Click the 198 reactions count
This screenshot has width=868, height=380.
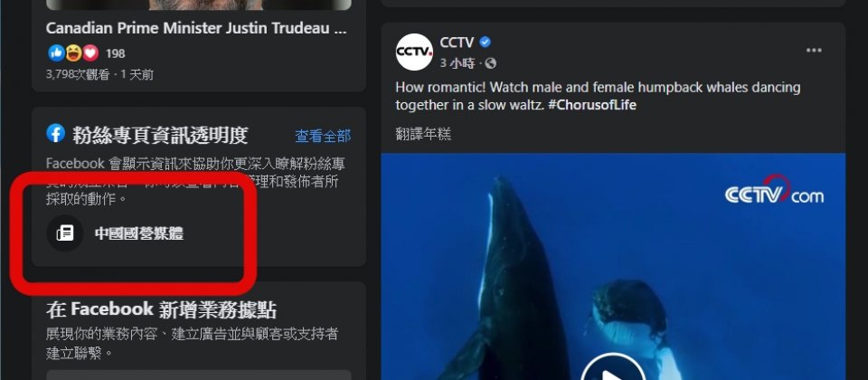point(115,53)
